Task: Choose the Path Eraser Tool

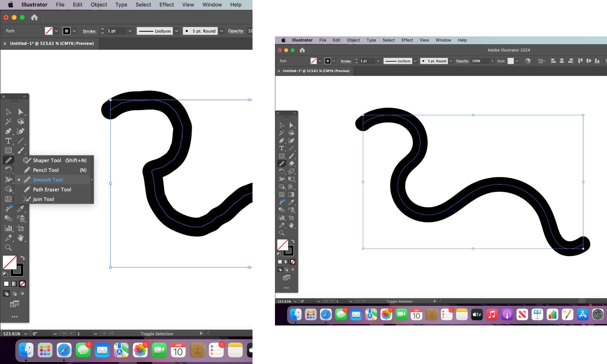Action: point(52,189)
